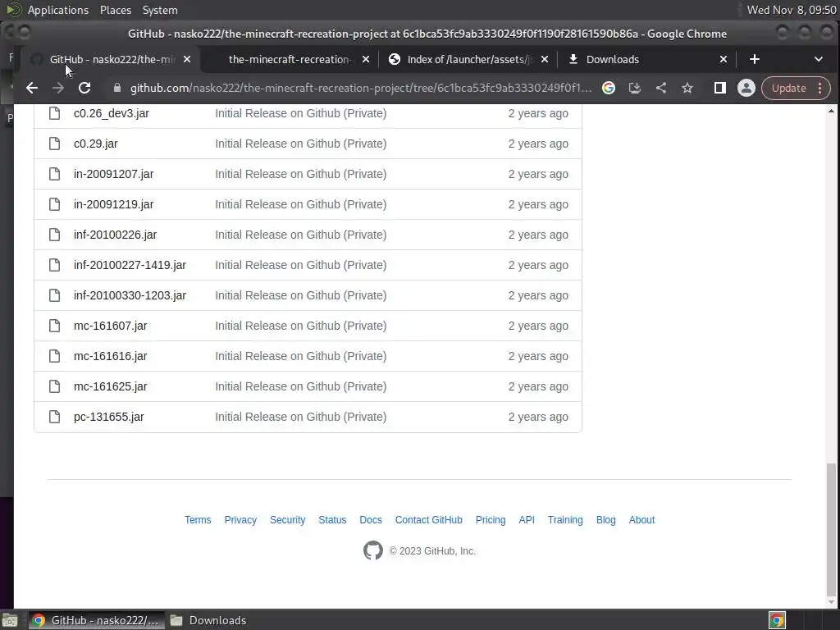This screenshot has width=840, height=630.
Task: Switch to Downloads window in taskbar
Action: pyautogui.click(x=209, y=620)
